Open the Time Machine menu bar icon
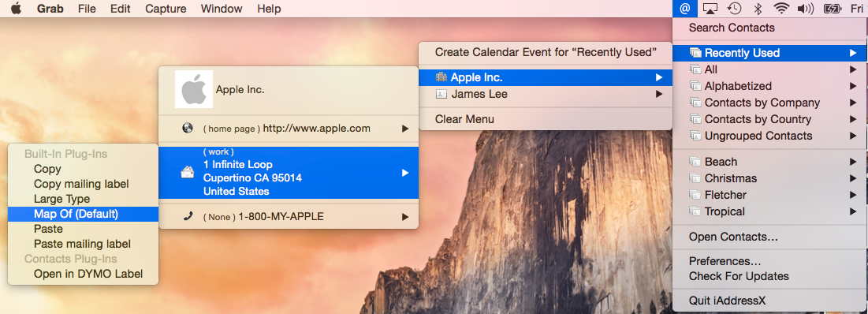 click(735, 9)
